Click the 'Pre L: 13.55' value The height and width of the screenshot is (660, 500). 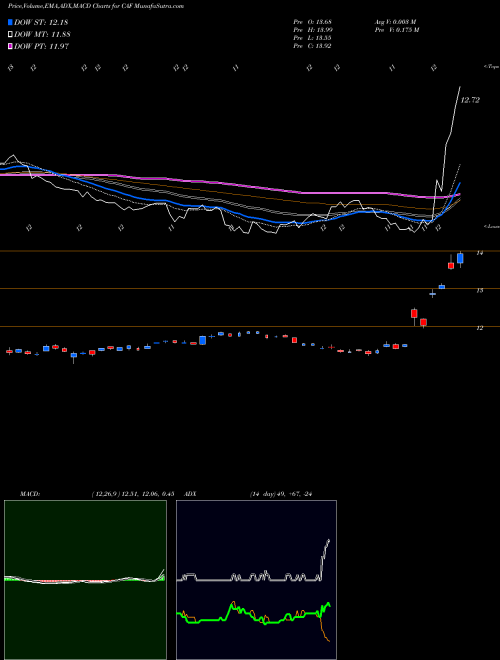[x=313, y=38]
